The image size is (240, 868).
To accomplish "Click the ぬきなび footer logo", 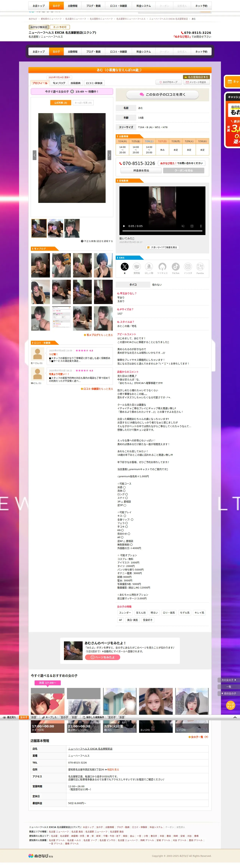I will pyautogui.click(x=40, y=856).
